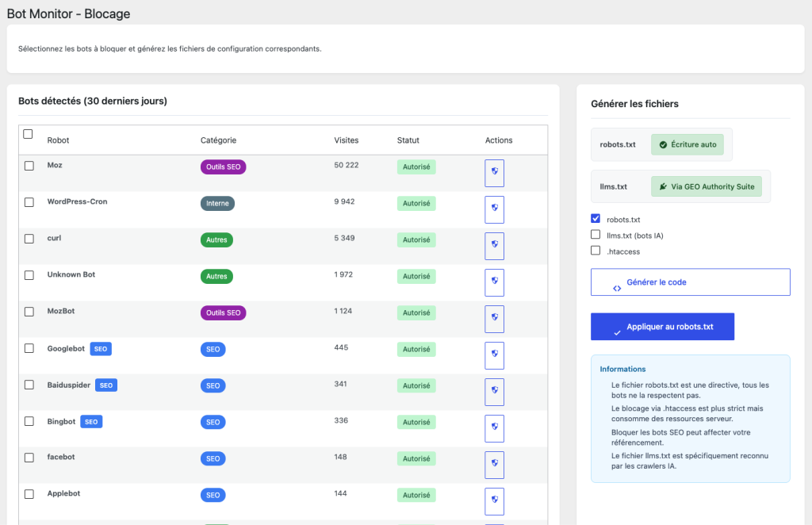
Task: Click the Via GEO Authority Suite badge
Action: point(707,186)
